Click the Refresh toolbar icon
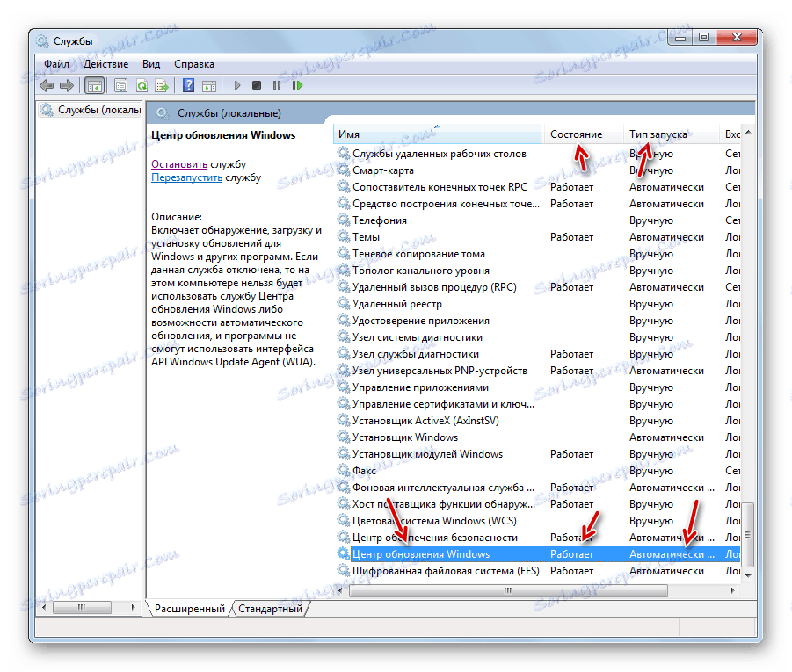Image resolution: width=792 pixels, height=672 pixels. click(142, 86)
